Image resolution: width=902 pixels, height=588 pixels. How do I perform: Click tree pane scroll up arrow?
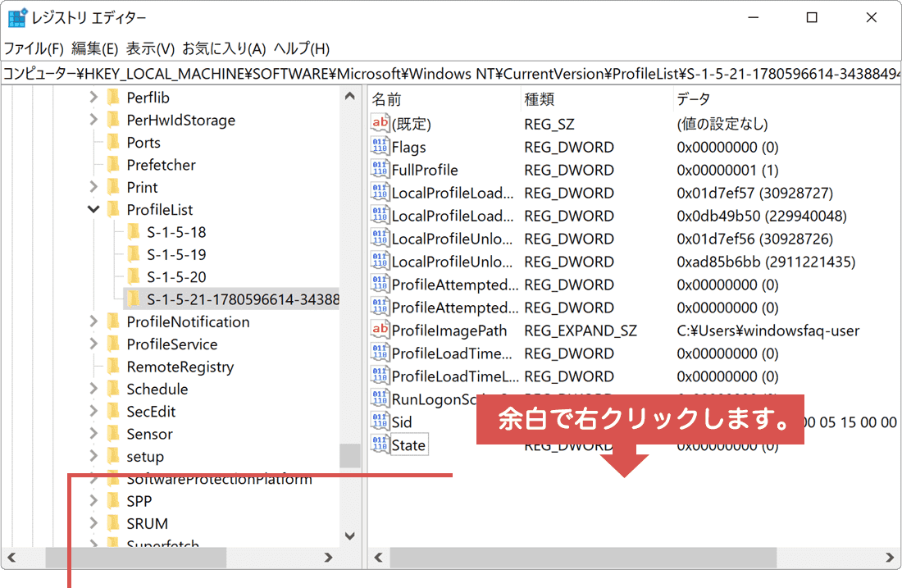point(350,96)
